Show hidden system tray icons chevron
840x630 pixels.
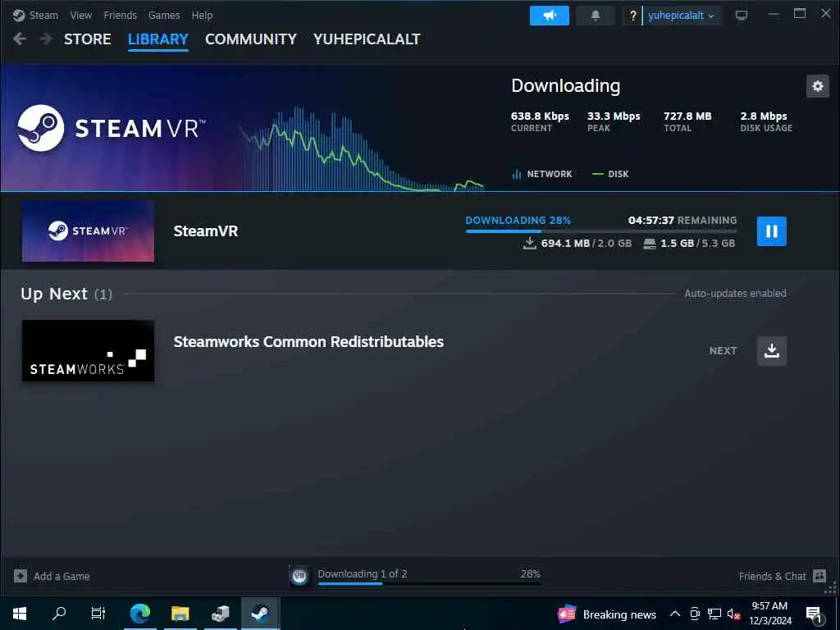click(675, 614)
